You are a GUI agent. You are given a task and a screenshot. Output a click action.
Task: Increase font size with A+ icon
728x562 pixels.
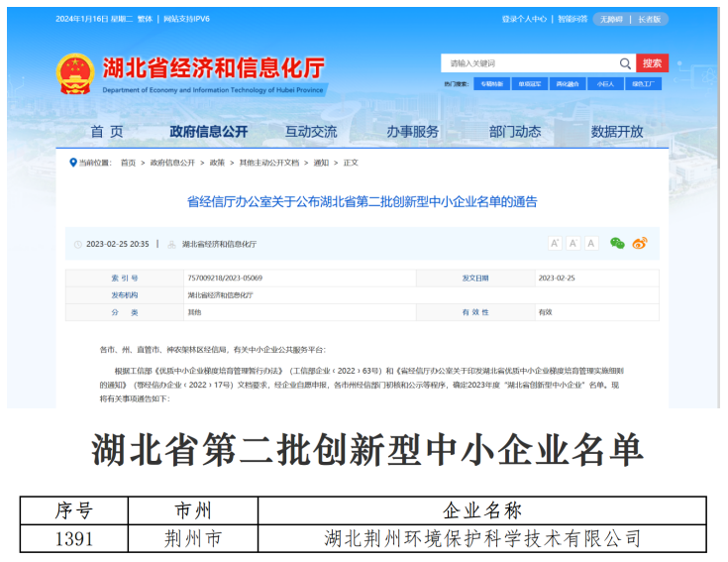555,244
